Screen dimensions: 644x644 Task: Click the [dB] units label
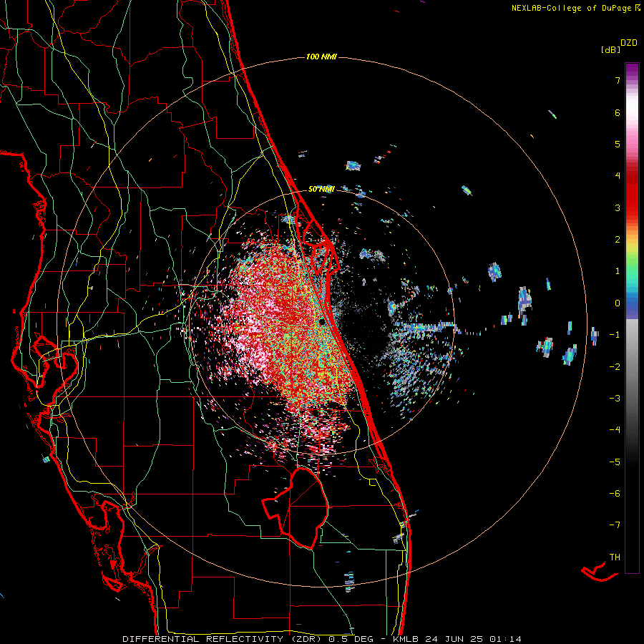[x=610, y=49]
